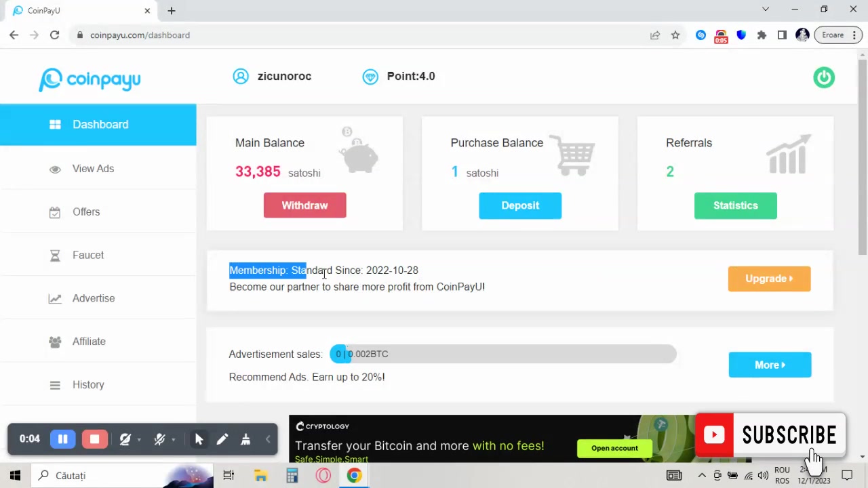Click the user profile icon beside zicunoroc
The height and width of the screenshot is (488, 868).
point(241,77)
